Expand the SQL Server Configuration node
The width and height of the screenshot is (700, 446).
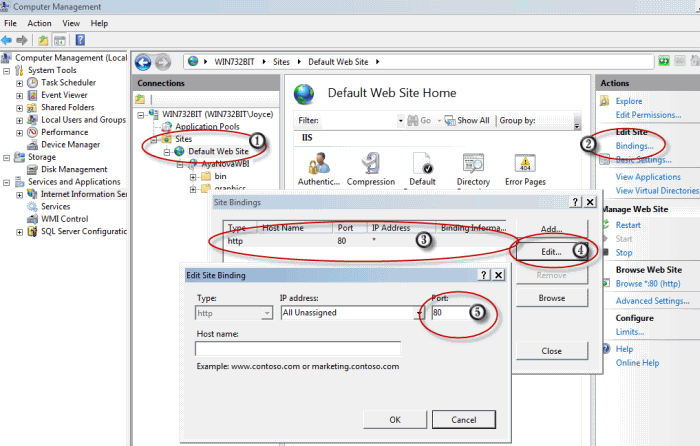click(20, 232)
